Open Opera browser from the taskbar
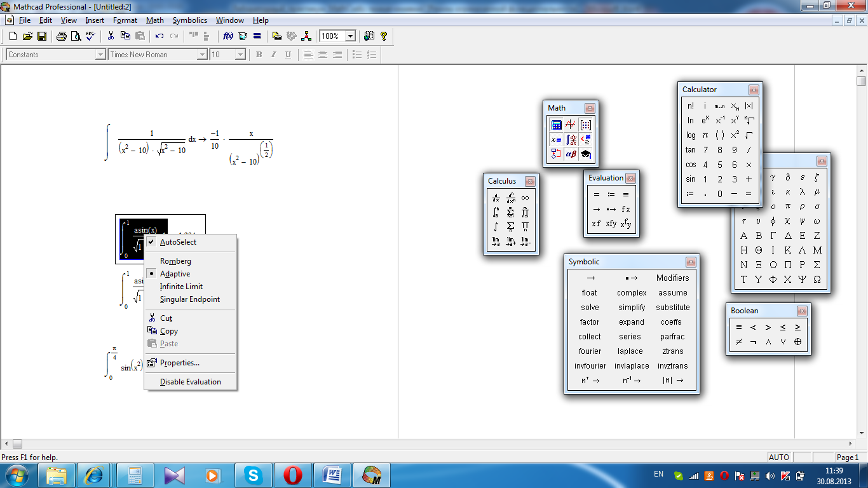 point(293,475)
